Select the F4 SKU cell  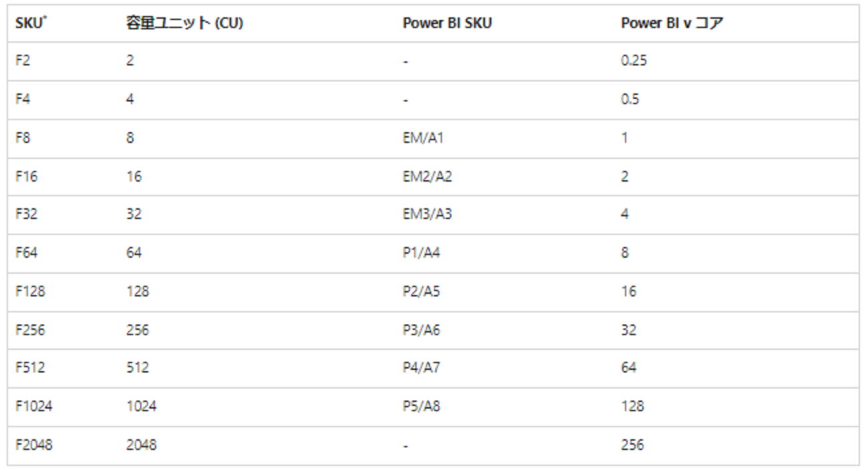click(x=23, y=99)
